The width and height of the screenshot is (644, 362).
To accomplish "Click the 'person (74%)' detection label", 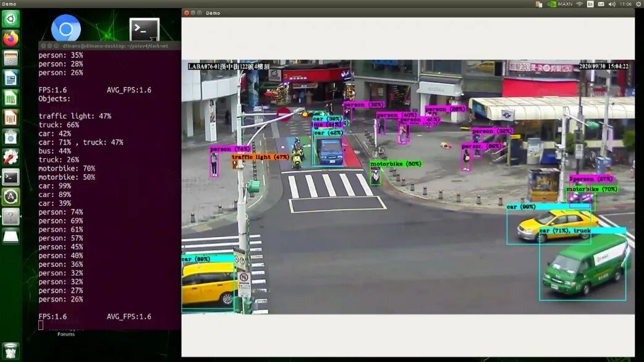I will (229, 149).
